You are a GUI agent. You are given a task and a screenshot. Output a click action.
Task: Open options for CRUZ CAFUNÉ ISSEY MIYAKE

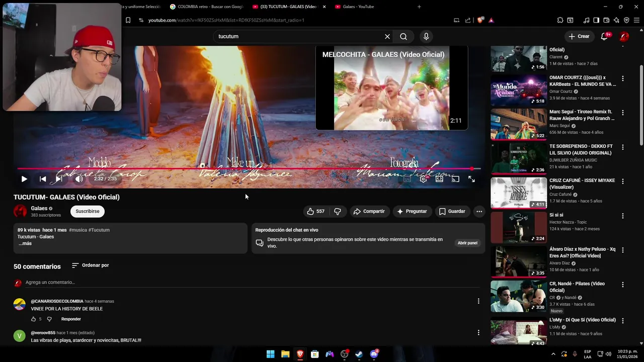623,182
